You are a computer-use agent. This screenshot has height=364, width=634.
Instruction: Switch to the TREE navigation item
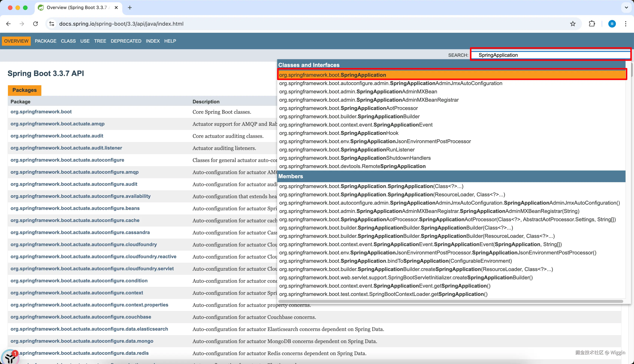[x=100, y=41]
